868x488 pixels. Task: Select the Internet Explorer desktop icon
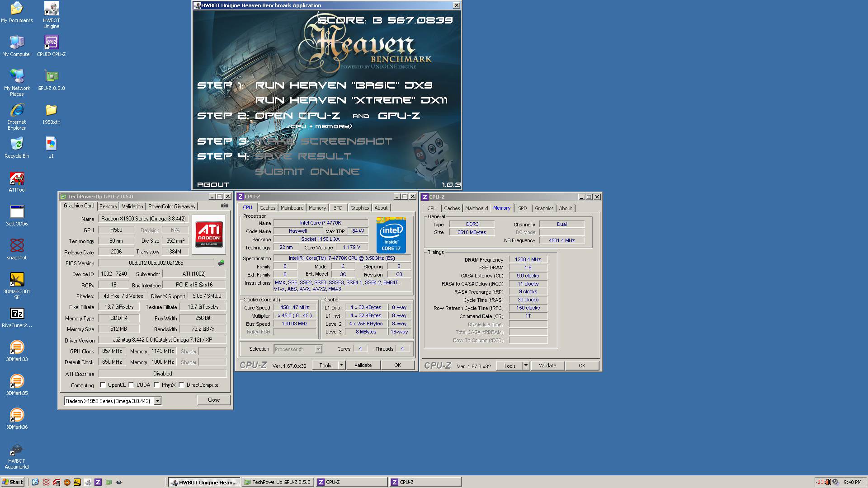pos(17,116)
